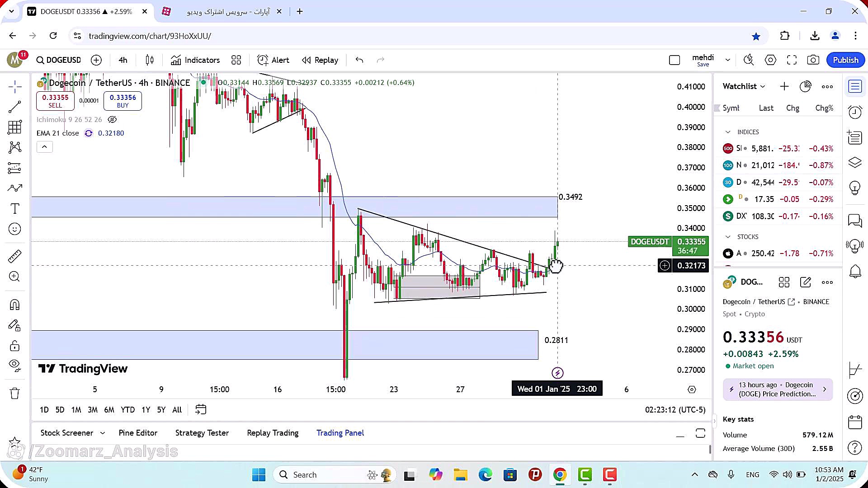Open the 02:23:12 (UTC-5) timezone menu
Viewport: 868px width, 488px height.
675,410
